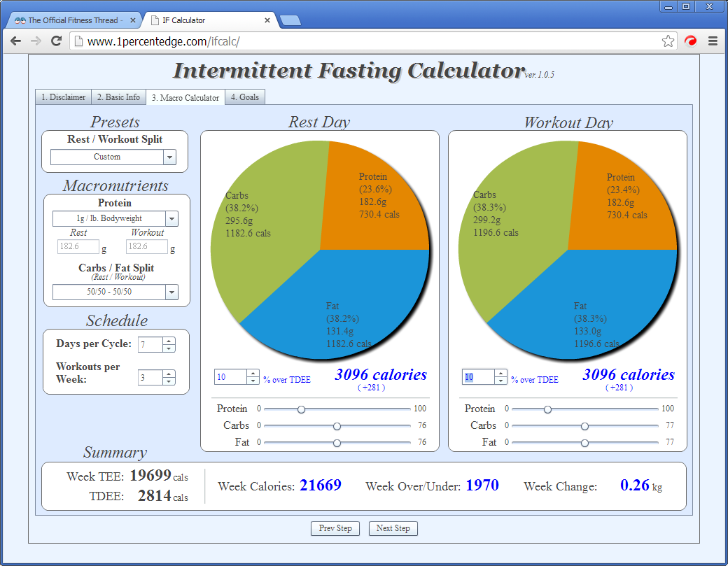Viewport: 728px width, 566px height.
Task: Increase Days per Cycle with up arrow
Action: click(169, 341)
